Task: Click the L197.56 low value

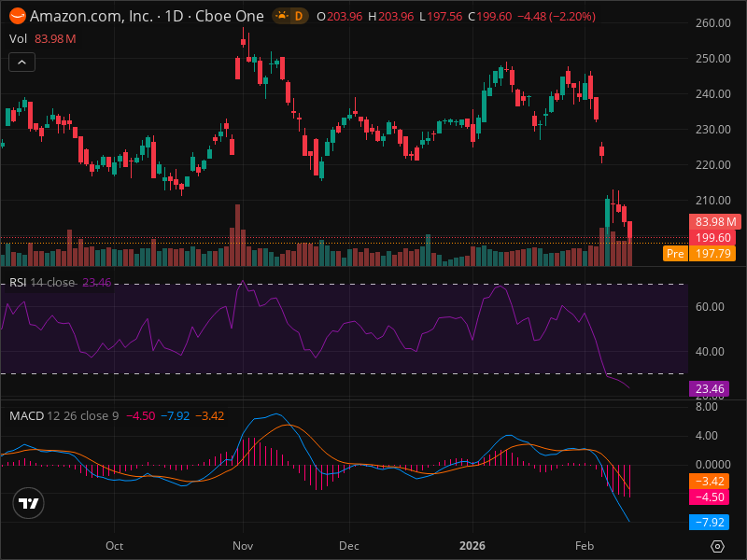Action: pyautogui.click(x=441, y=16)
